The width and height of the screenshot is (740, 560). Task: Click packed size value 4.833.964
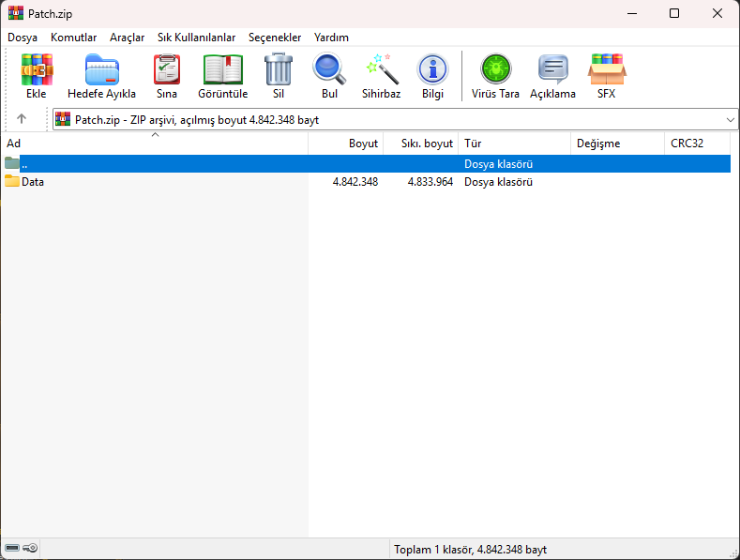430,182
